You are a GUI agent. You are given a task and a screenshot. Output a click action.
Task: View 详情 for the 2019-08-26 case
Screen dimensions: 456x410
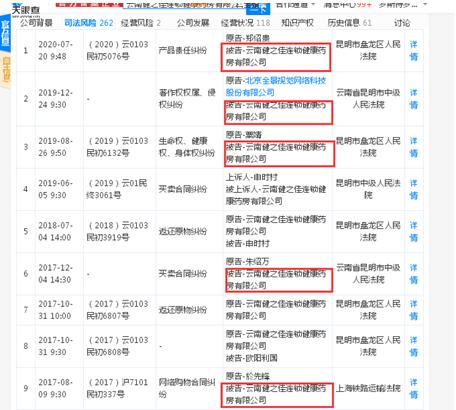pos(413,147)
